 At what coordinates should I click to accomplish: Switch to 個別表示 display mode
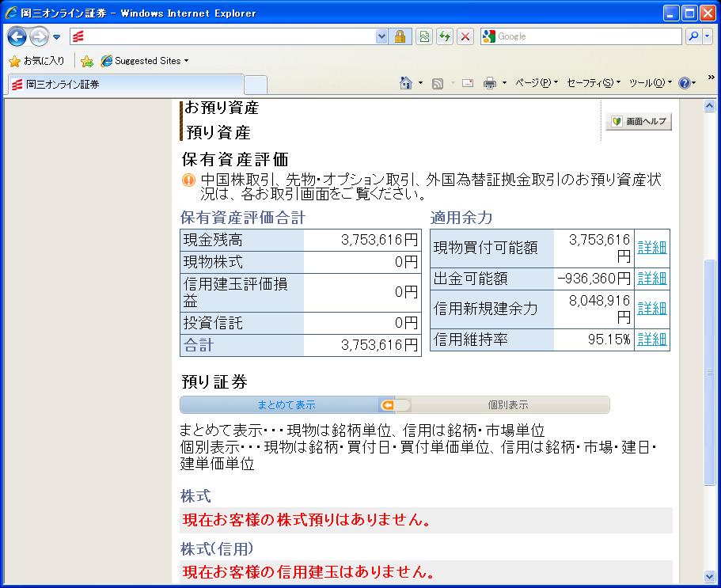click(x=507, y=405)
